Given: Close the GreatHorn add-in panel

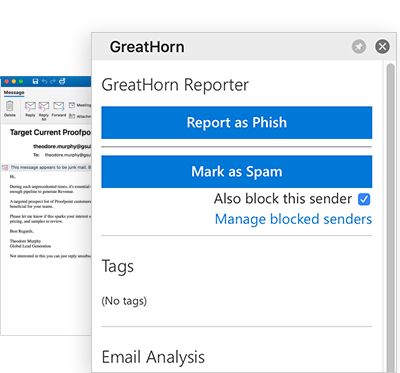Looking at the screenshot, I should [382, 46].
